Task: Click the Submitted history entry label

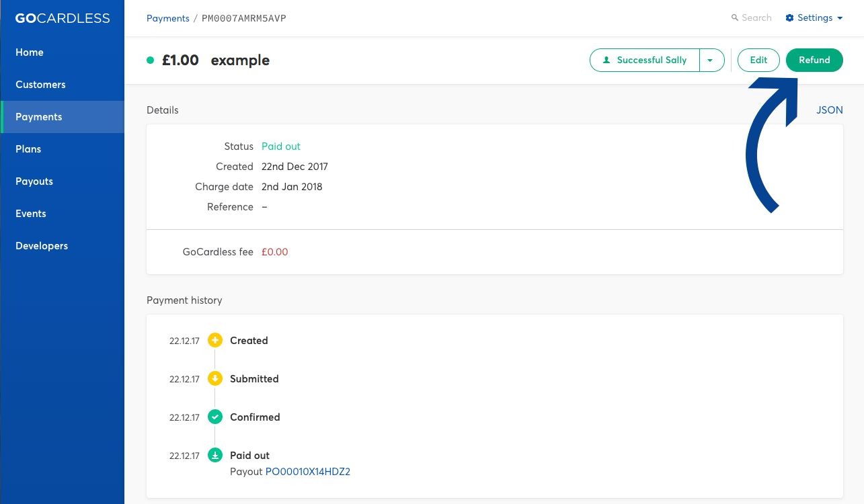Action: pyautogui.click(x=254, y=379)
